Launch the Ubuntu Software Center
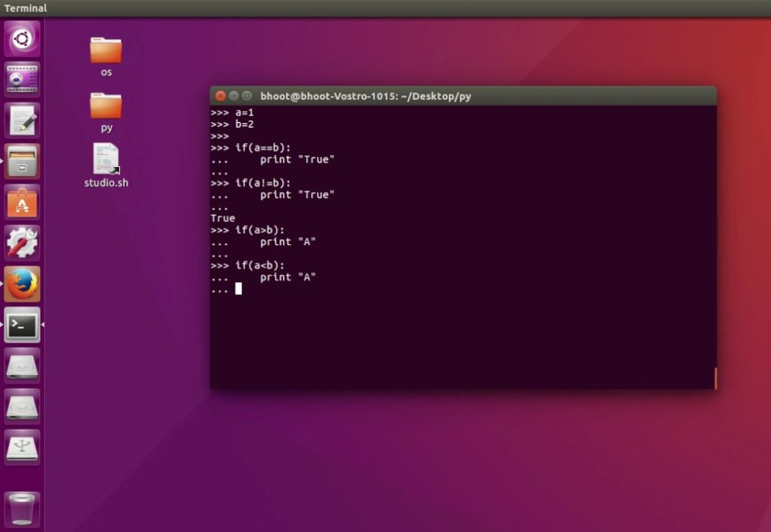 pyautogui.click(x=21, y=202)
